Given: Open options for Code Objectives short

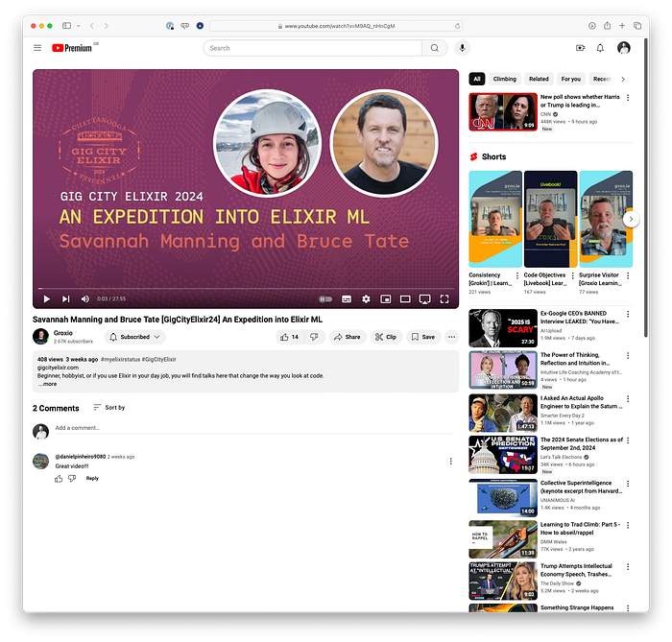Looking at the screenshot, I should [x=572, y=275].
